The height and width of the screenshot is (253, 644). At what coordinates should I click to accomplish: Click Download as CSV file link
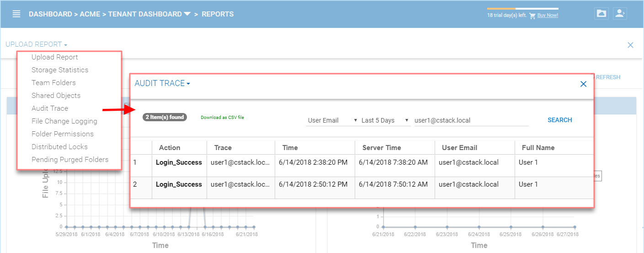pyautogui.click(x=222, y=118)
